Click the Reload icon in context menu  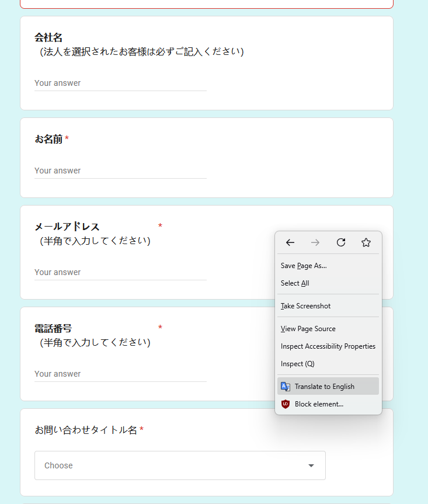[x=341, y=242]
